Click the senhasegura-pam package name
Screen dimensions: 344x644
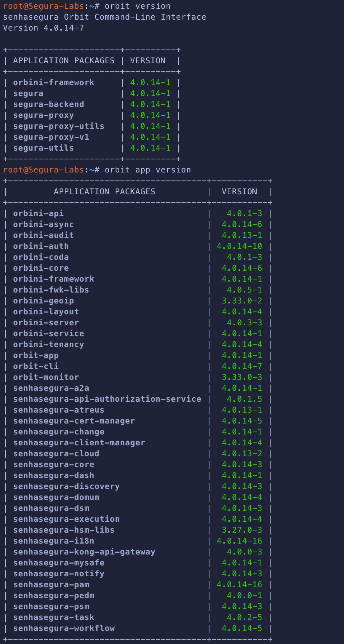(x=51, y=585)
